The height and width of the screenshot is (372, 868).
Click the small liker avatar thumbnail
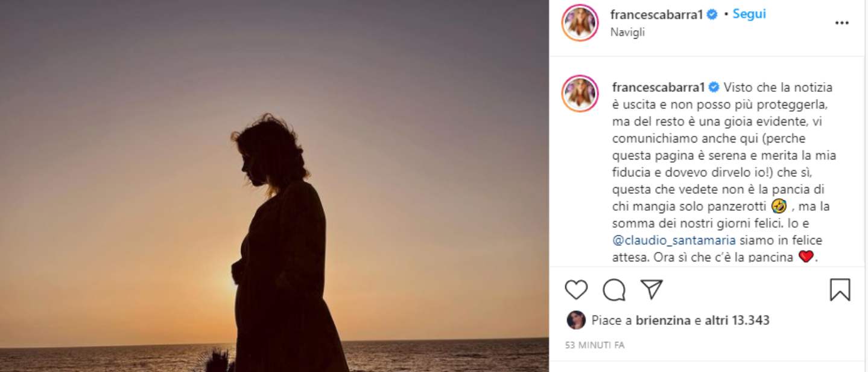click(576, 320)
